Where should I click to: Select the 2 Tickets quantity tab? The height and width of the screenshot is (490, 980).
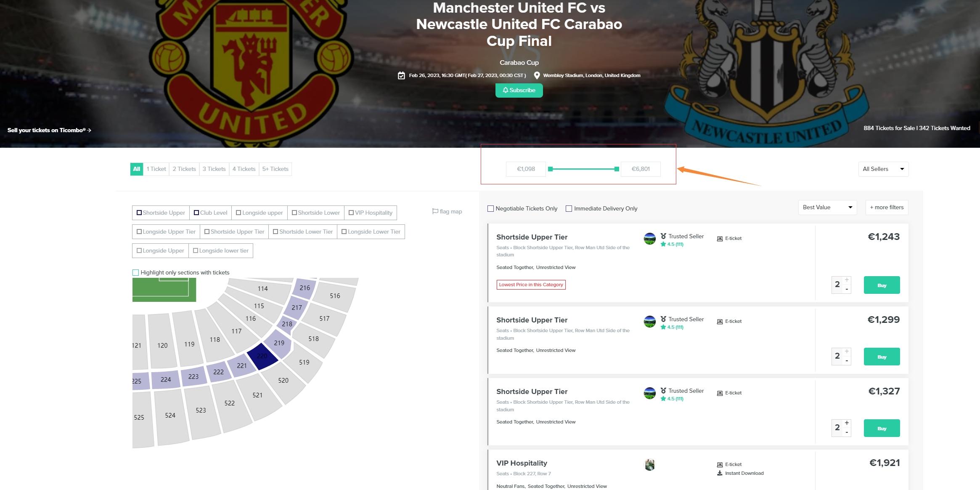pos(184,169)
